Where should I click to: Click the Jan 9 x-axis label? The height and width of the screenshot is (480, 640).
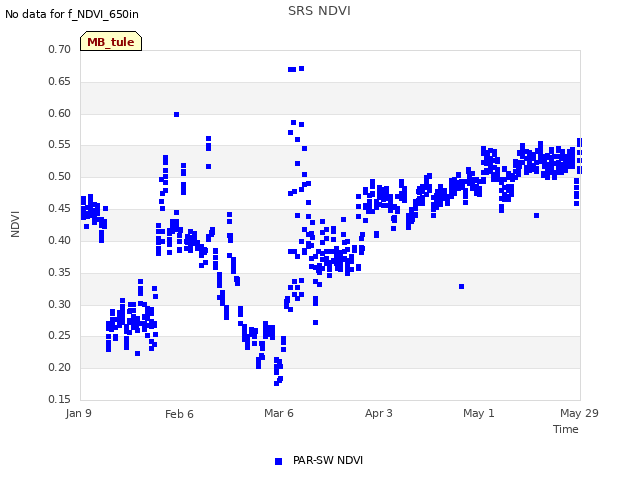[x=78, y=413]
